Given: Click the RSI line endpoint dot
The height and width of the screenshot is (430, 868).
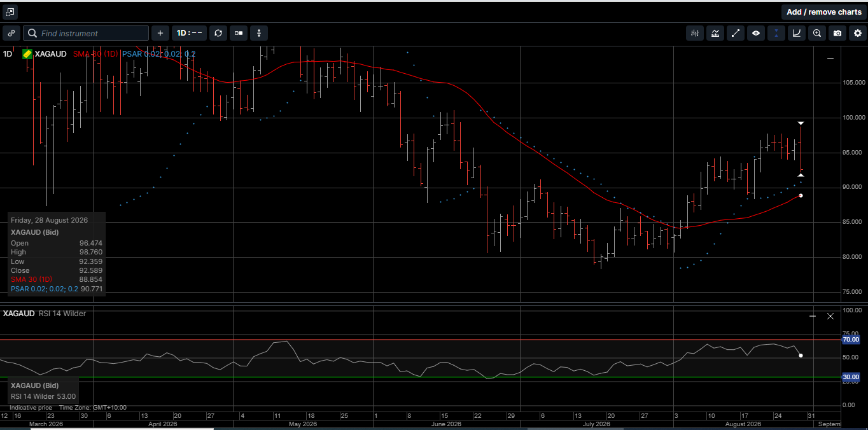Looking at the screenshot, I should coord(801,356).
